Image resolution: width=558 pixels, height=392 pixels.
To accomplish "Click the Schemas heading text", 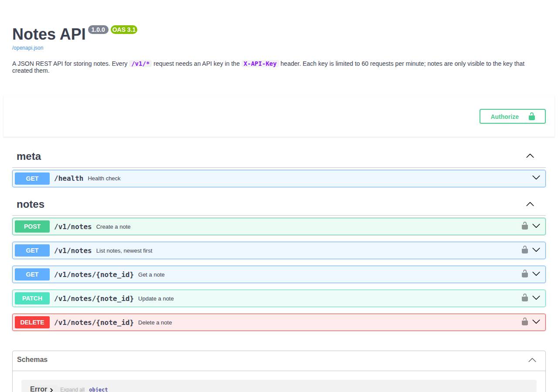I will pos(32,359).
